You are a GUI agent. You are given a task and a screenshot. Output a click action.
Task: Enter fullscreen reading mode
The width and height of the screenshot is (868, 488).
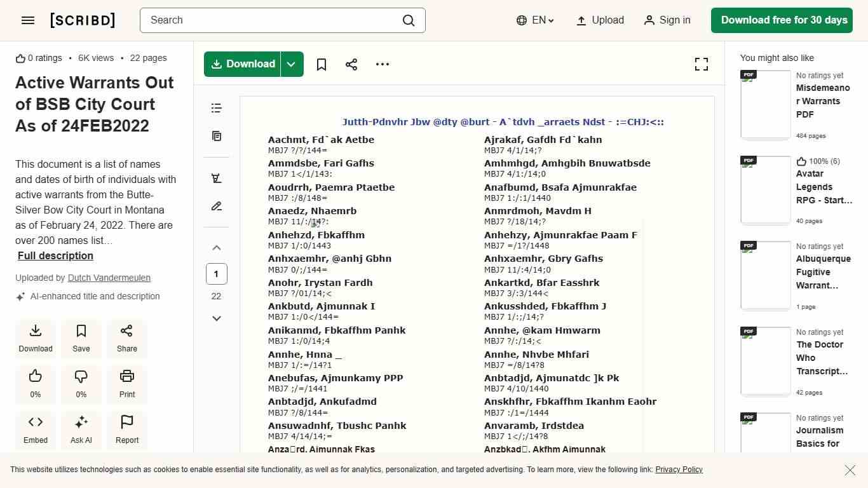click(701, 64)
